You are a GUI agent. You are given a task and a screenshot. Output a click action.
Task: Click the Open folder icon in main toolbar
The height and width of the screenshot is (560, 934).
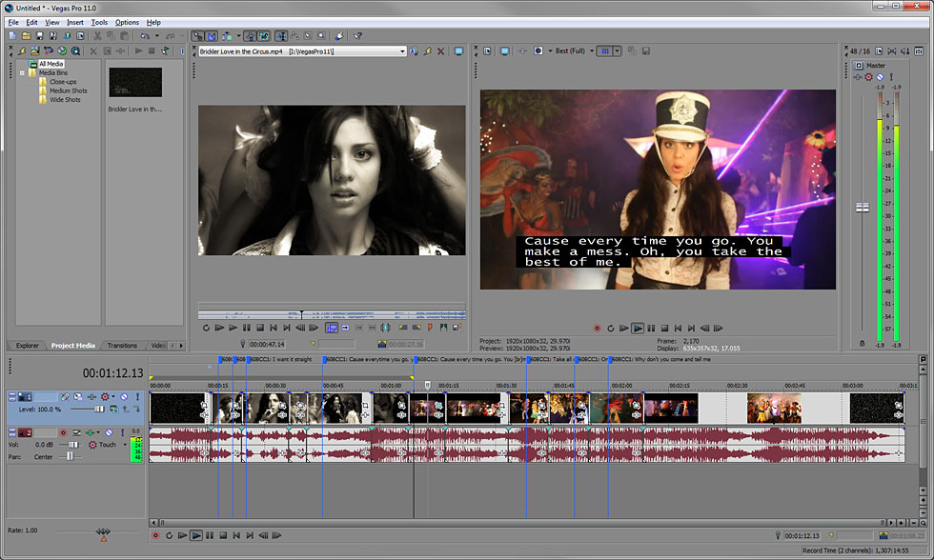[x=27, y=36]
